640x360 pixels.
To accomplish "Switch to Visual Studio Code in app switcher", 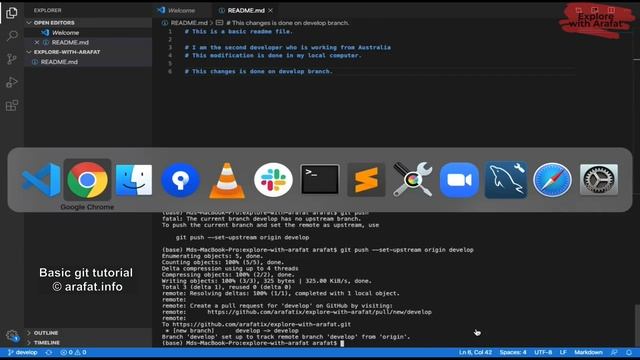I will (x=41, y=180).
